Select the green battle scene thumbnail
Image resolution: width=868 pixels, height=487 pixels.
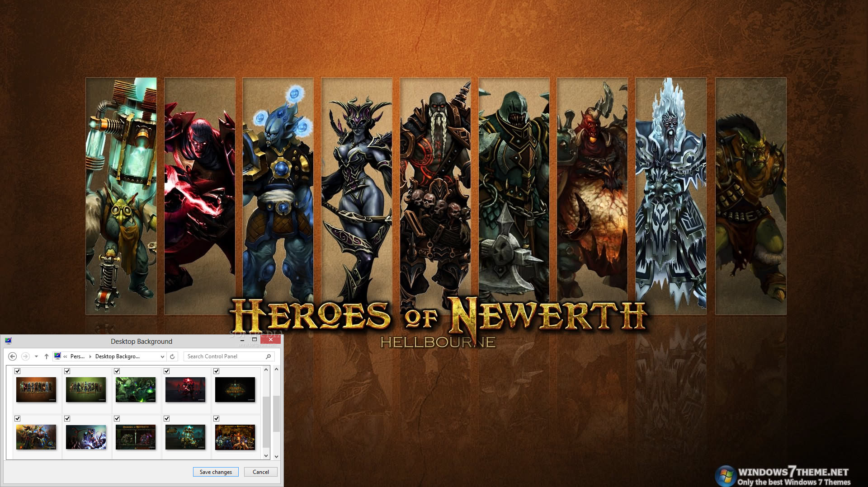[136, 389]
